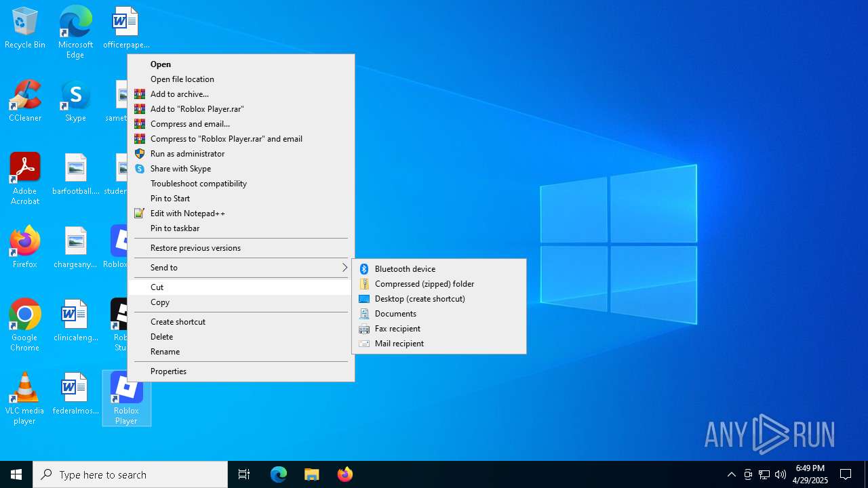Select Pin to taskbar
The width and height of the screenshot is (868, 488).
[241, 228]
